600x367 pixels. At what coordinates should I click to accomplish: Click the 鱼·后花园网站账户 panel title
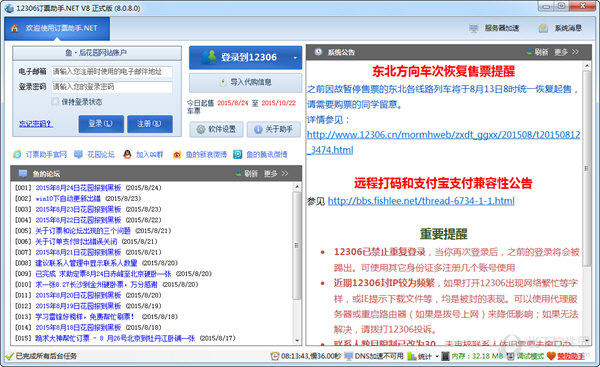click(96, 52)
